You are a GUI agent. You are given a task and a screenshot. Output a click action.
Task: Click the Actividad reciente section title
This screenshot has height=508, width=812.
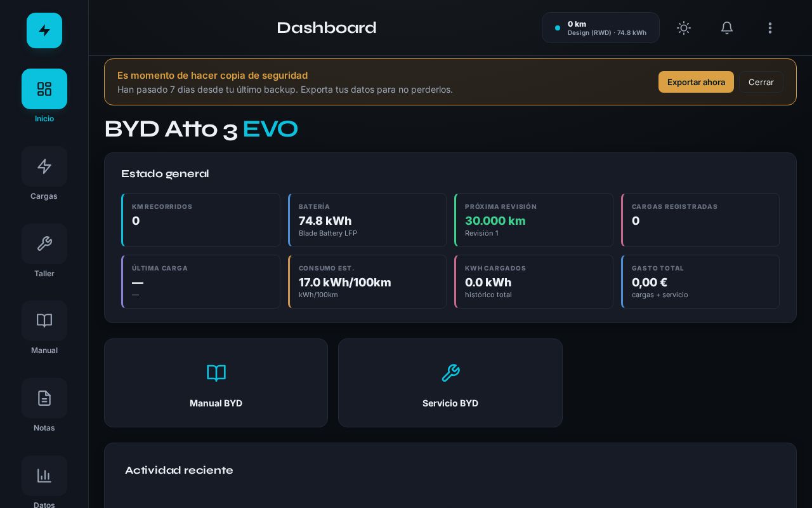click(x=179, y=471)
